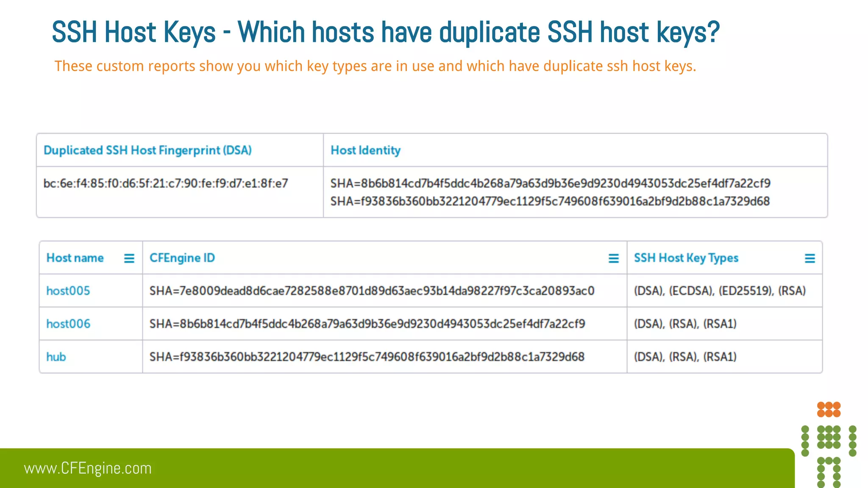This screenshot has height=488, width=868.
Task: Open the Host name column menu icon
Action: (129, 258)
